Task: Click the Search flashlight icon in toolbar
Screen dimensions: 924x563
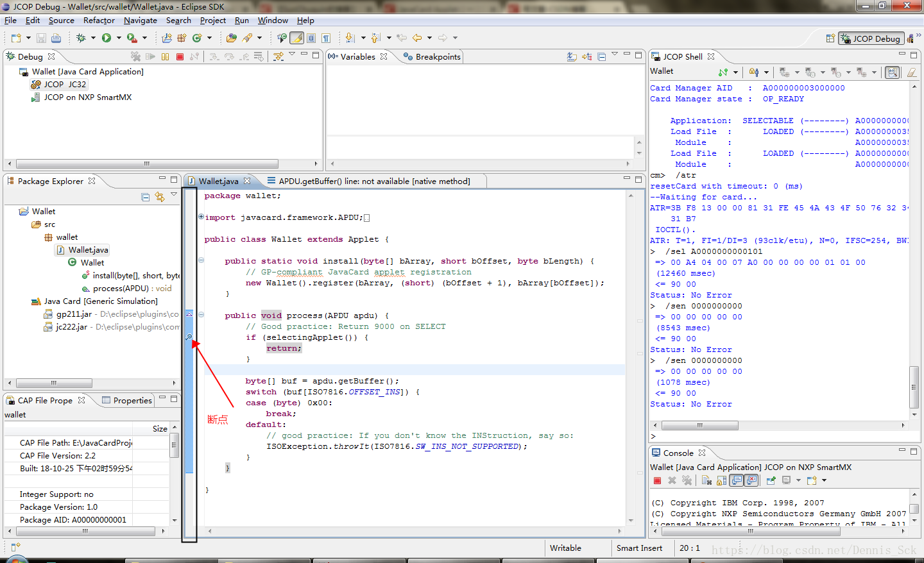Action: pos(247,38)
